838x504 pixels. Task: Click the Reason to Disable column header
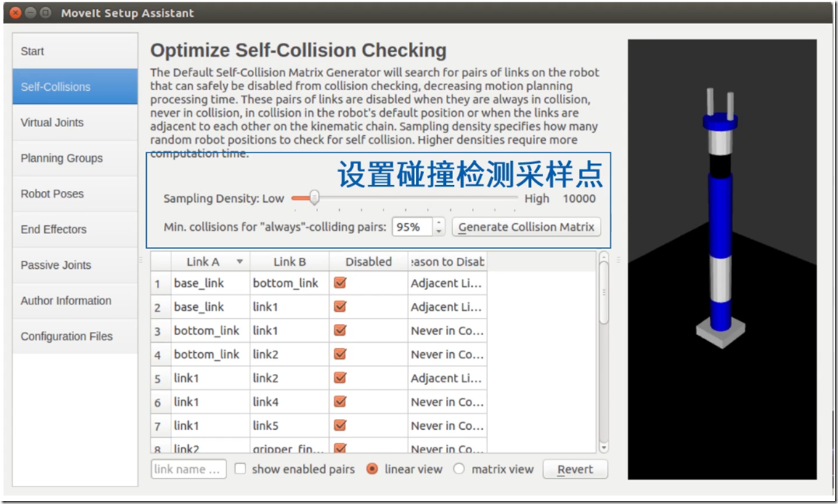[x=447, y=261]
